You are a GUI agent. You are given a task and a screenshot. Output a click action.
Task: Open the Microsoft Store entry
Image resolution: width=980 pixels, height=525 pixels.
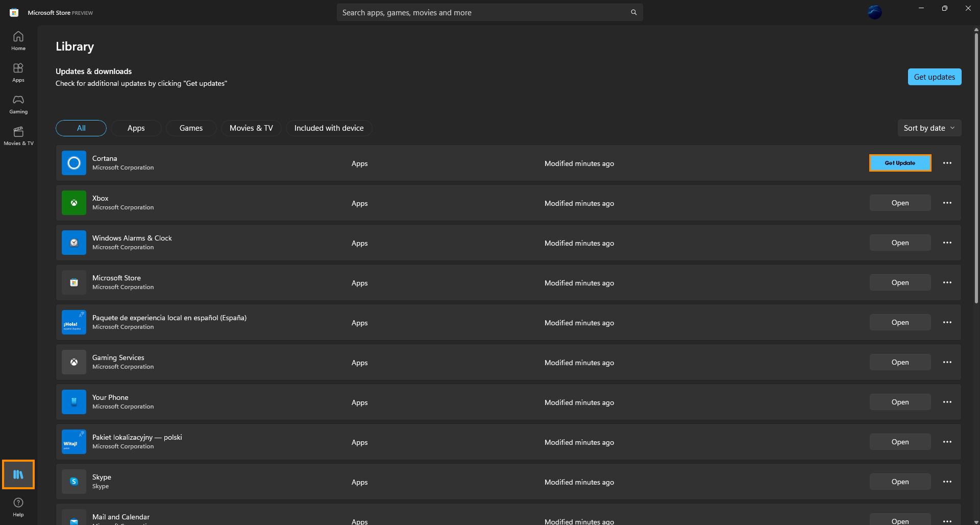pyautogui.click(x=900, y=282)
